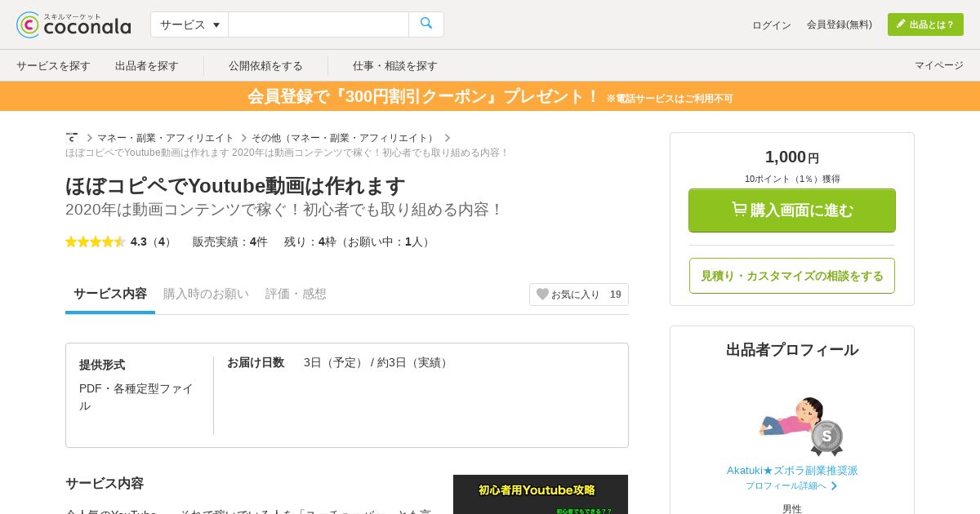
Task: Click PDF・各種定型ファイル format text
Action: tap(136, 397)
